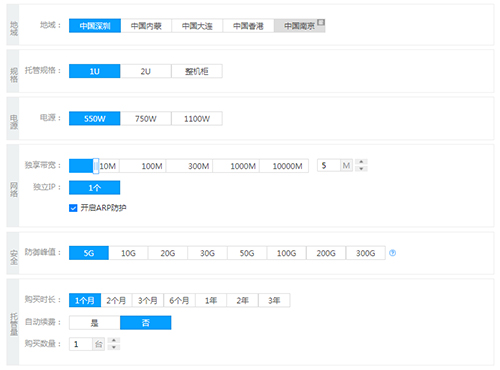
Task: Select the 2U hosting specification
Action: tap(146, 71)
